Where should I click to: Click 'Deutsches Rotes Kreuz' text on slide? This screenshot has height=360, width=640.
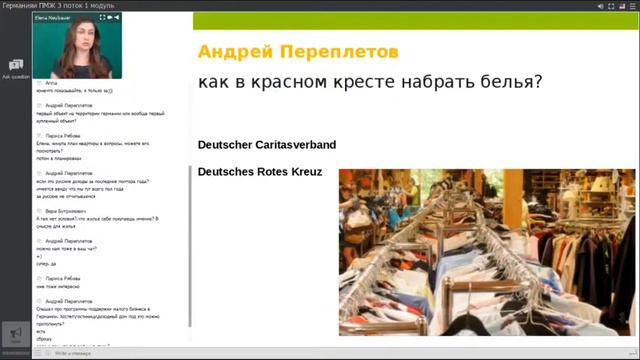click(260, 172)
